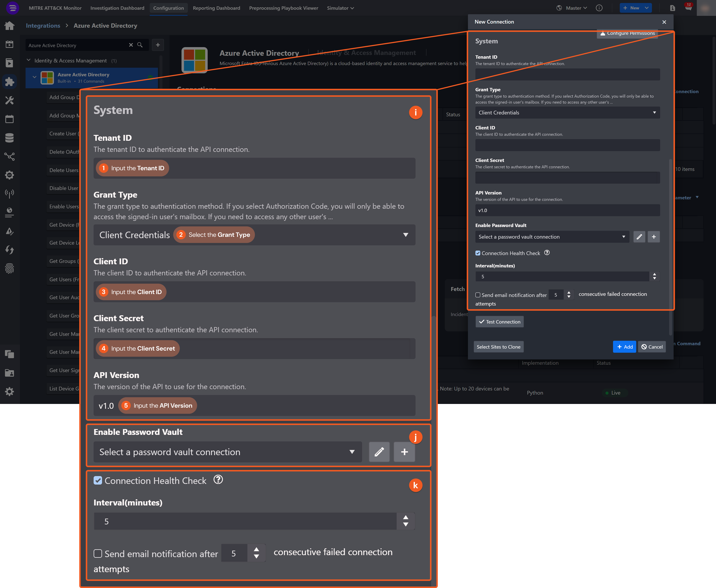Viewport: 716px width, 588px height.
Task: Open the puzzle-piece Integrations icon
Action: (10, 81)
